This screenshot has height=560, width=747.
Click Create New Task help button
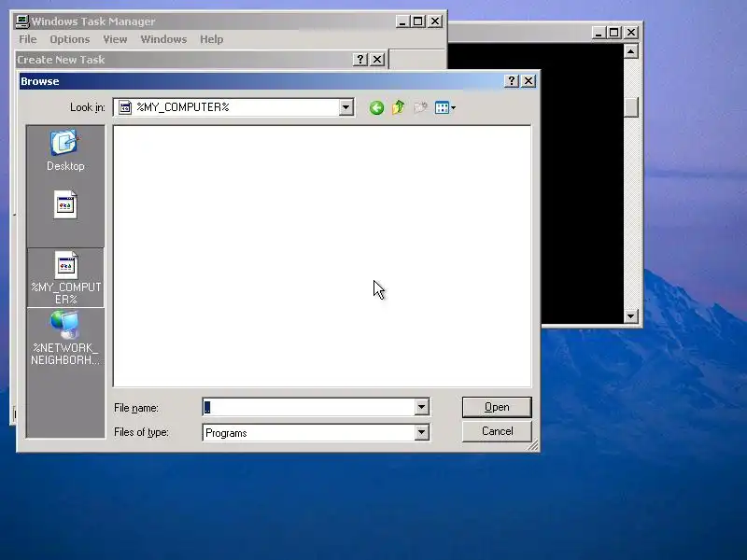click(360, 59)
